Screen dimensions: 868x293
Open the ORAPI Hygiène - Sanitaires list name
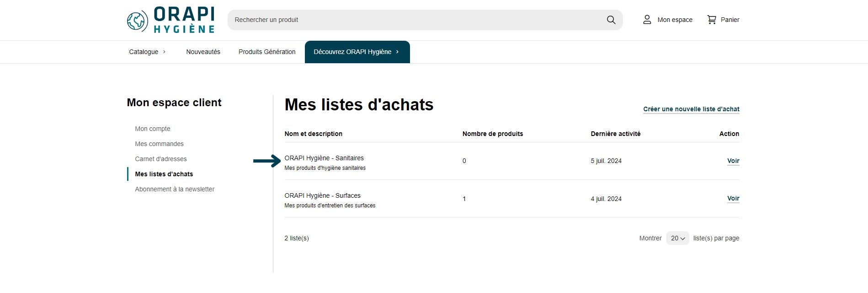click(x=324, y=158)
